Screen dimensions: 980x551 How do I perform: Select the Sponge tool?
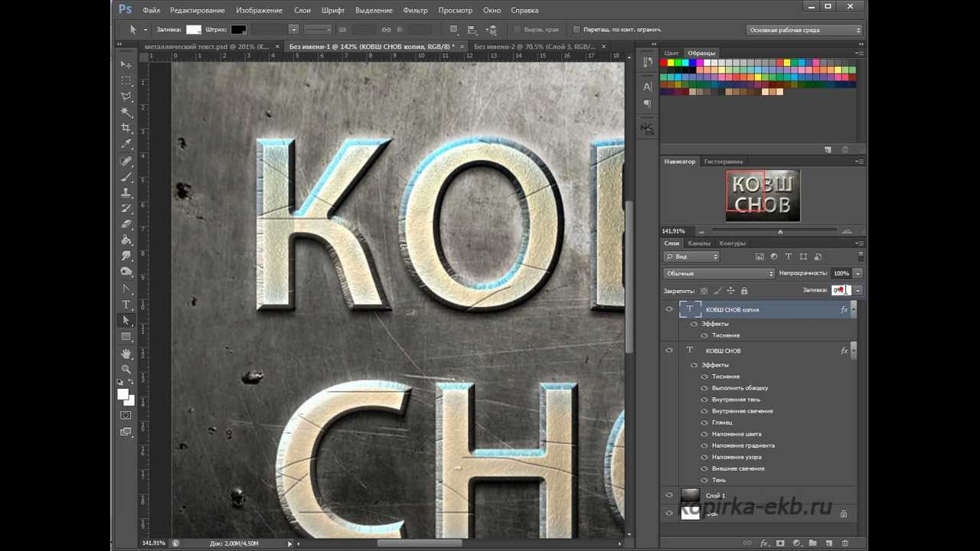pos(126,272)
